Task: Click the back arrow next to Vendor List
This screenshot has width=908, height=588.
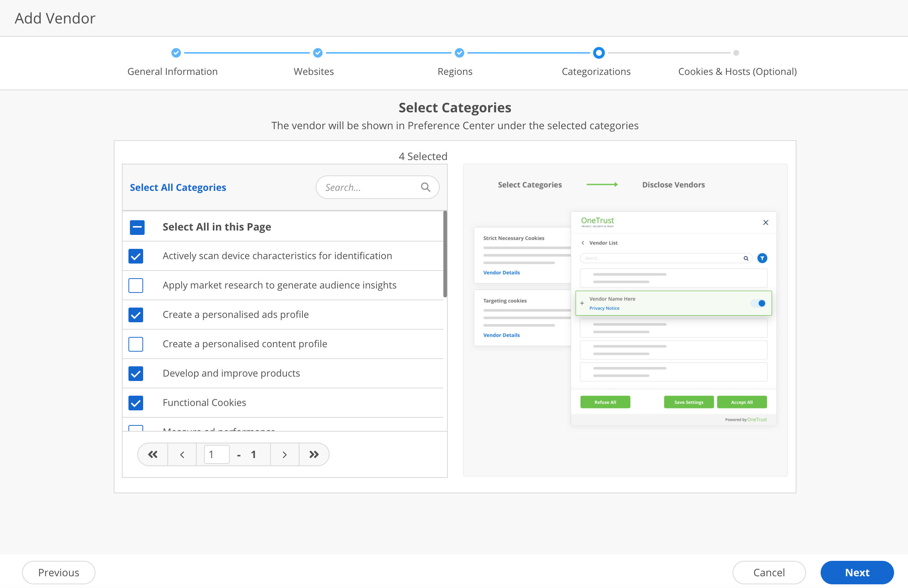Action: (583, 243)
